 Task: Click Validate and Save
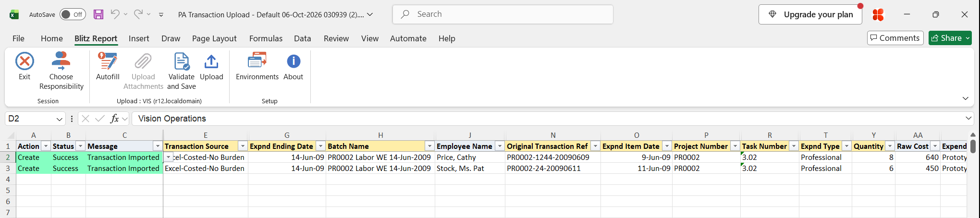182,71
